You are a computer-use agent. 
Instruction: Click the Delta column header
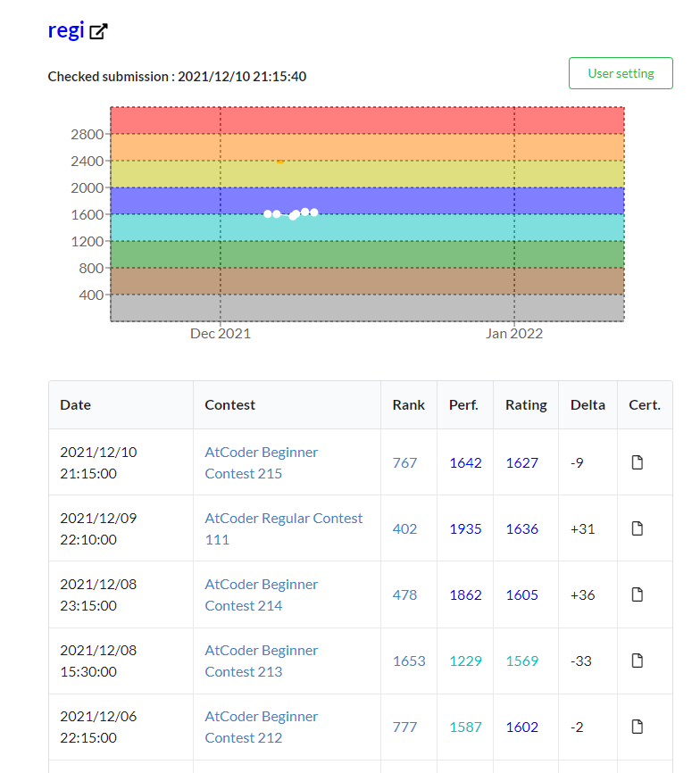tap(588, 404)
